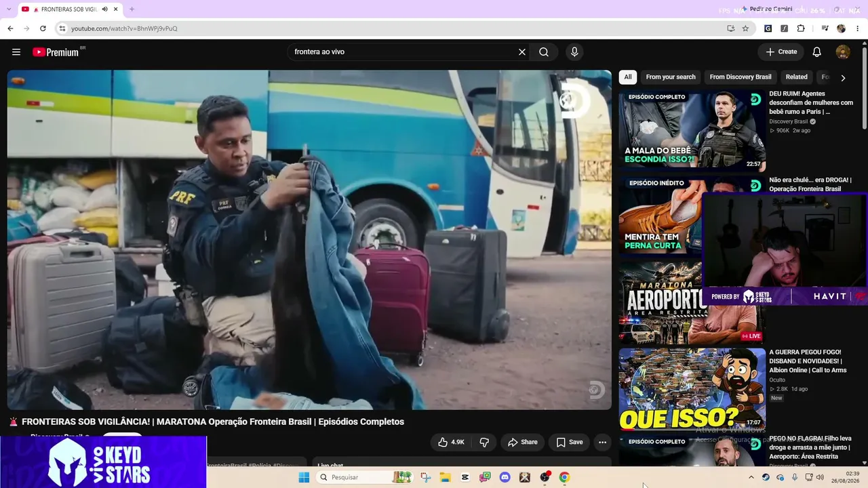Screen dimensions: 868x488
Task: Open video title DEU RUIM! Agentes desconfiam
Action: tap(811, 102)
